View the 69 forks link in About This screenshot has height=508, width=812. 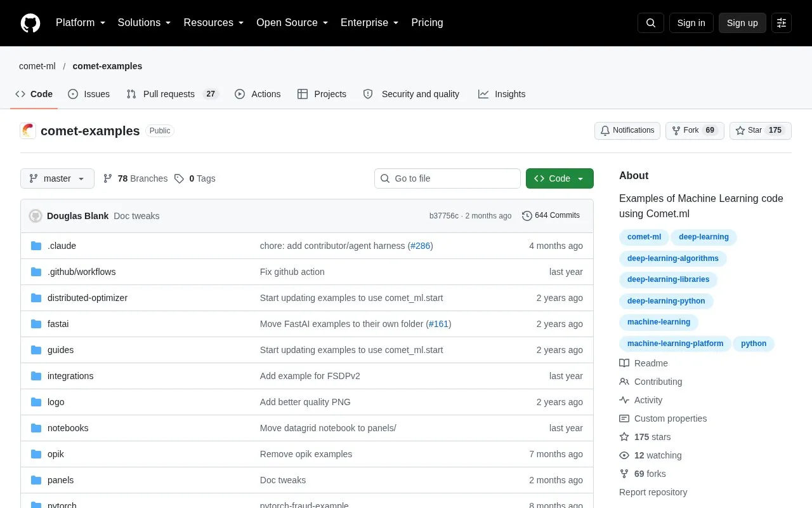643,474
